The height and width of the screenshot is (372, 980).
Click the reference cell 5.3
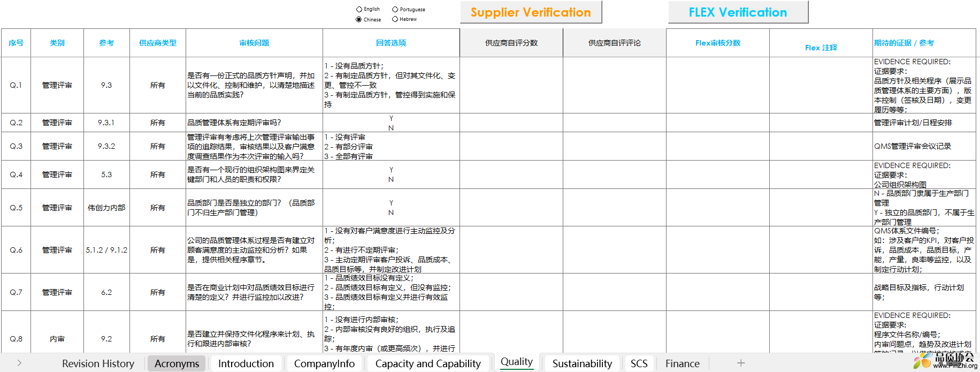106,174
